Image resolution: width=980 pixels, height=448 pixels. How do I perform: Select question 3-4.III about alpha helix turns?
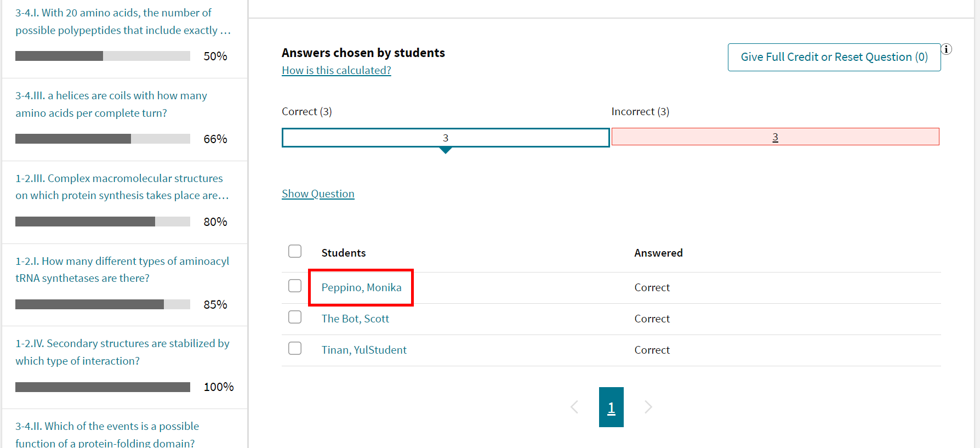pos(111,104)
